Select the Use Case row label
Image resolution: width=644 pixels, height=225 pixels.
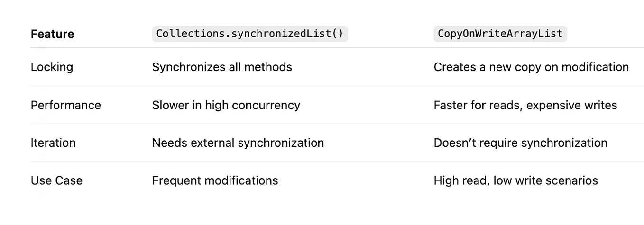56,181
